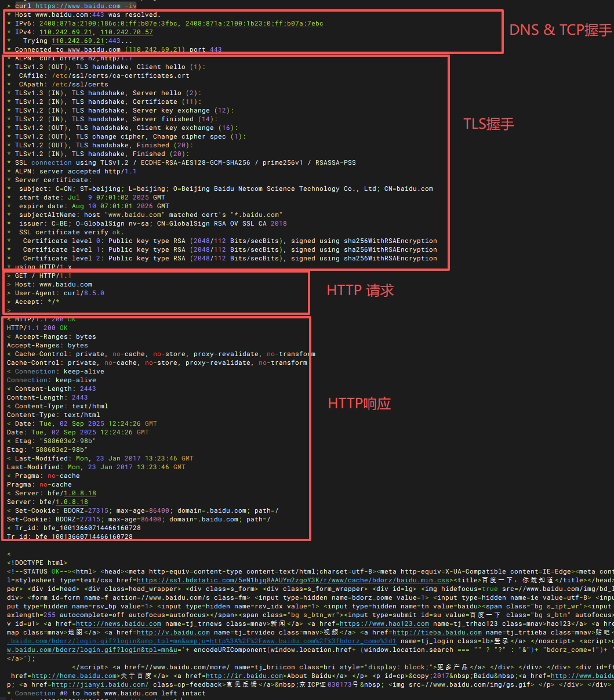Image resolution: width=614 pixels, height=700 pixels.
Task: Click the "Client hello (1)" handshake line
Action: [x=106, y=67]
